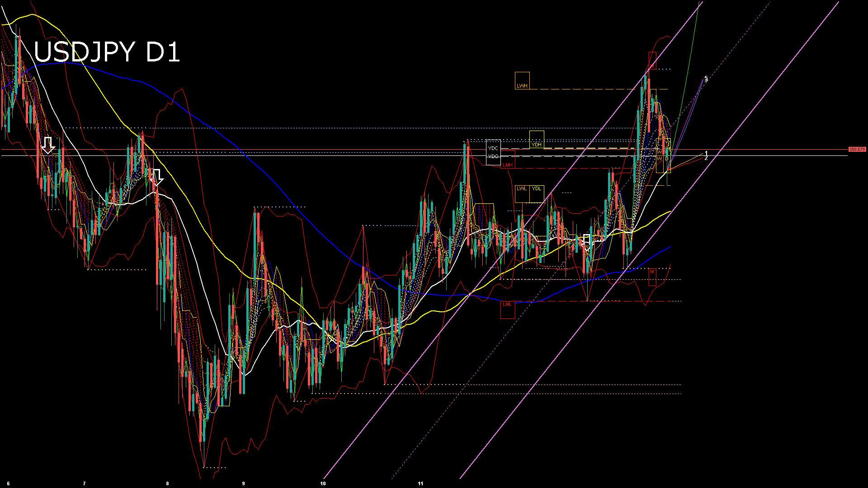The height and width of the screenshot is (488, 868).
Task: Click the yellow YDH label box
Action: (x=537, y=140)
